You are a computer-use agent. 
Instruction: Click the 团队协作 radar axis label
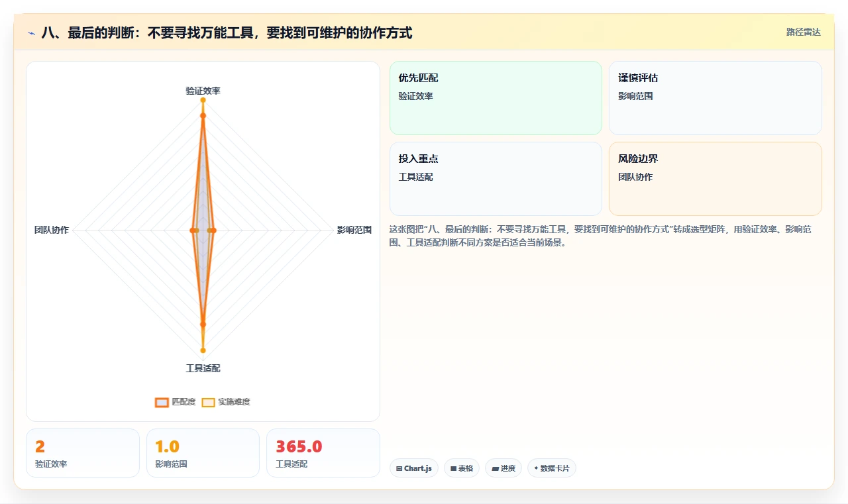click(x=52, y=230)
